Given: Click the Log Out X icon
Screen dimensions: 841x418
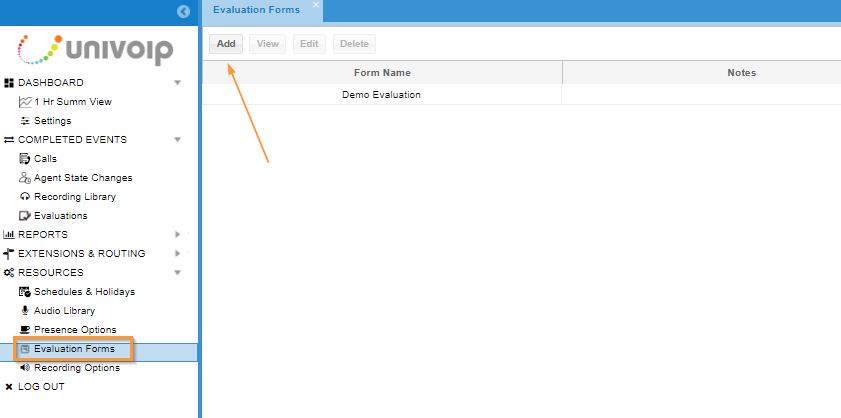Looking at the screenshot, I should click(x=9, y=387).
